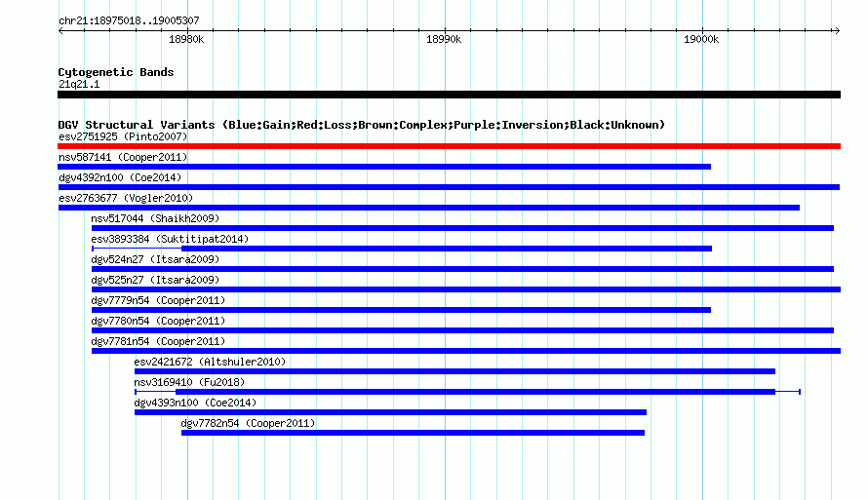Screen dimensions: 868x500
Task: Click the dgv7781n54 blue bar
Action: tap(466, 351)
